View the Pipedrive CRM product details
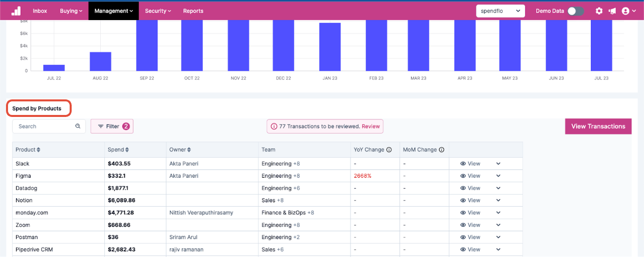Viewport: 644px width, 257px height. [x=470, y=249]
